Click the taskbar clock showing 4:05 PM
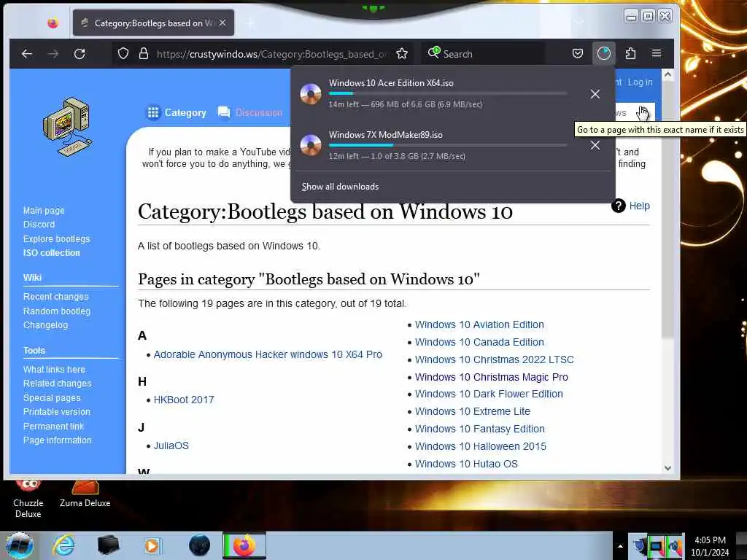 (x=710, y=546)
